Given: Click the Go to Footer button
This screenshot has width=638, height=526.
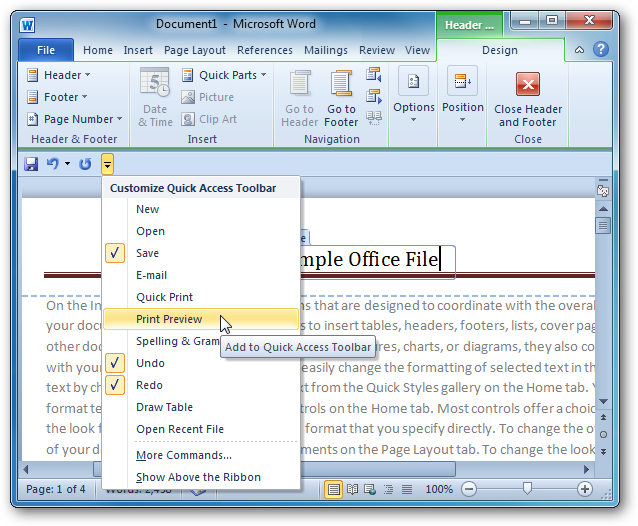Looking at the screenshot, I should coord(341,98).
